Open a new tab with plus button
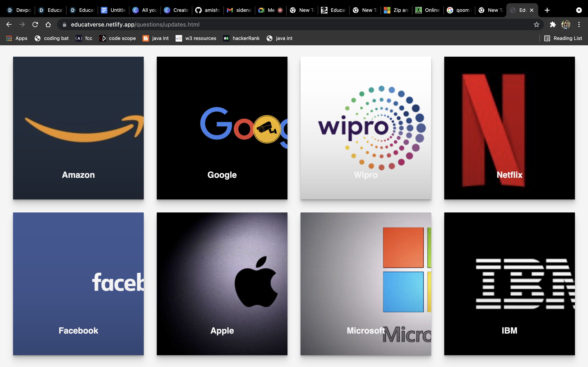This screenshot has height=367, width=588. (x=547, y=10)
